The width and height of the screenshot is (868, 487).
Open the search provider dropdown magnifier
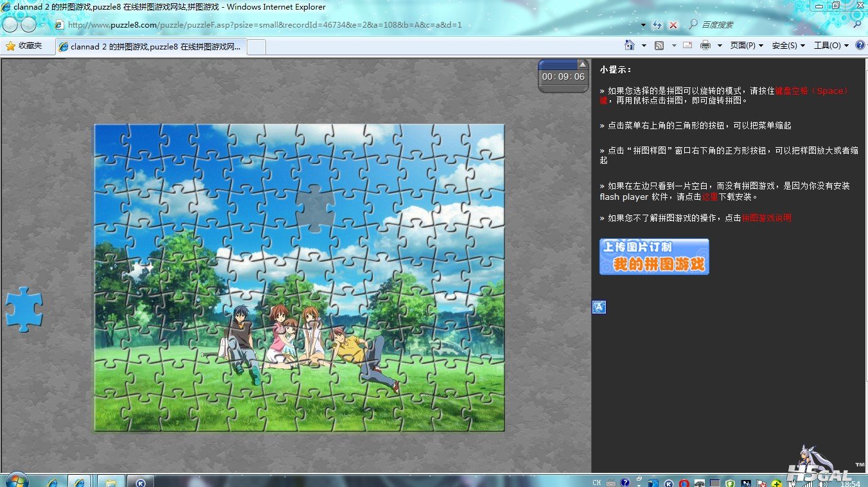[x=858, y=25]
